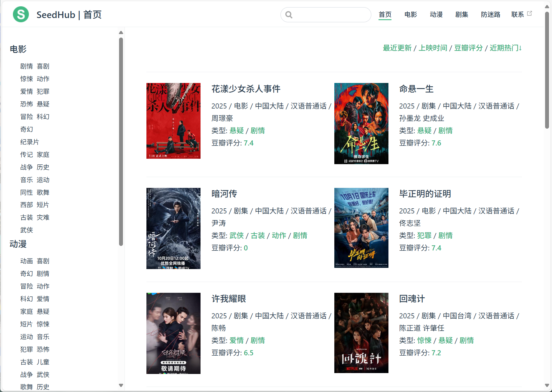Select the 防迷路 menu item
Viewport: 552px width, 392px height.
[490, 14]
